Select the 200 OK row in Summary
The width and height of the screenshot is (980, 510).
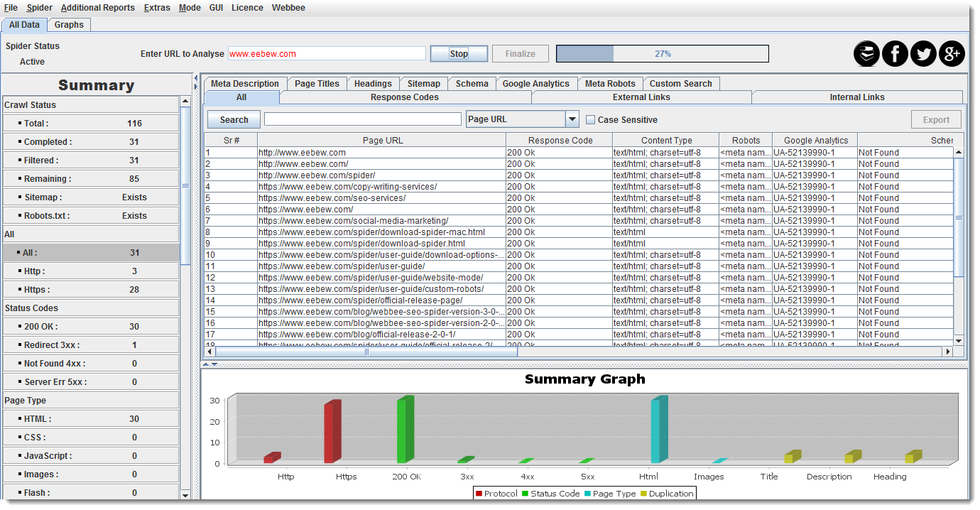(x=91, y=327)
